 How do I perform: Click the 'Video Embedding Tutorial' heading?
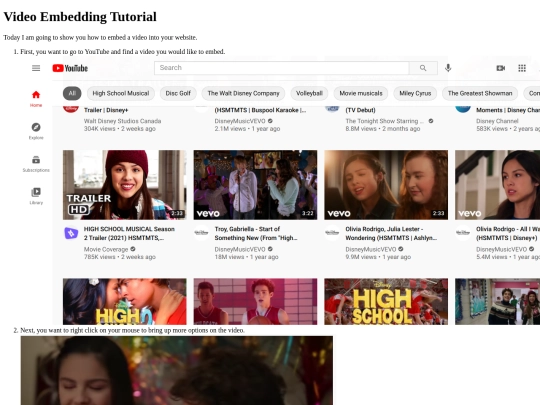pos(80,17)
